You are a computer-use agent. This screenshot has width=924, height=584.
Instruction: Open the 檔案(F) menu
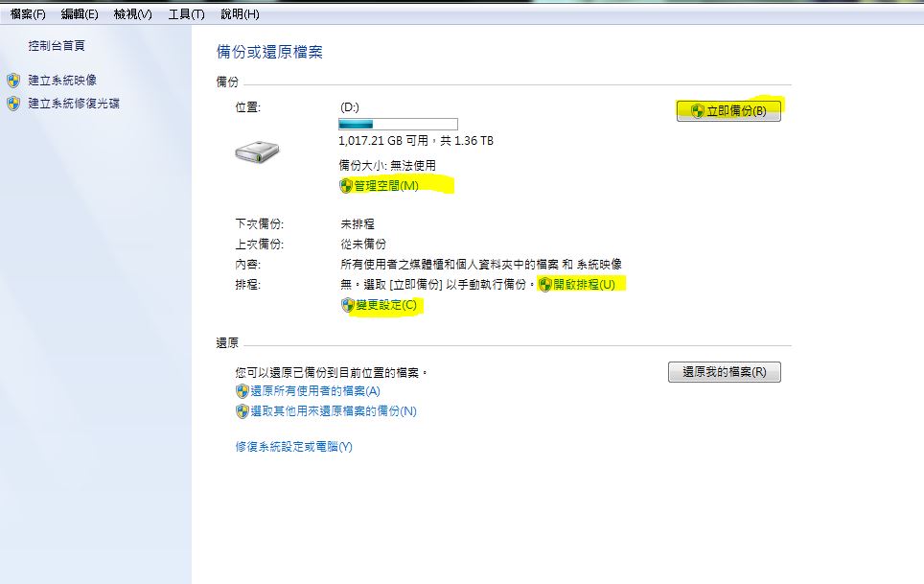tap(28, 14)
